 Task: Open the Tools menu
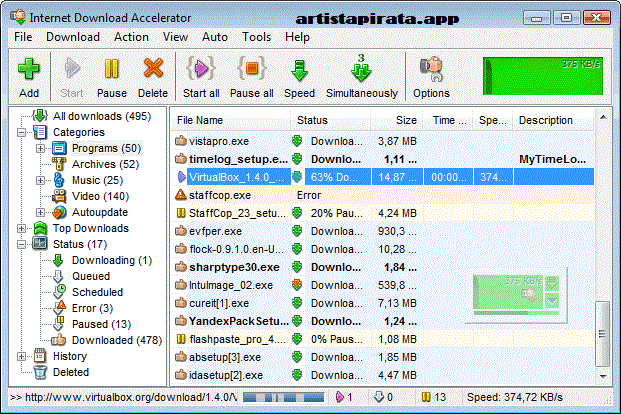[x=256, y=37]
